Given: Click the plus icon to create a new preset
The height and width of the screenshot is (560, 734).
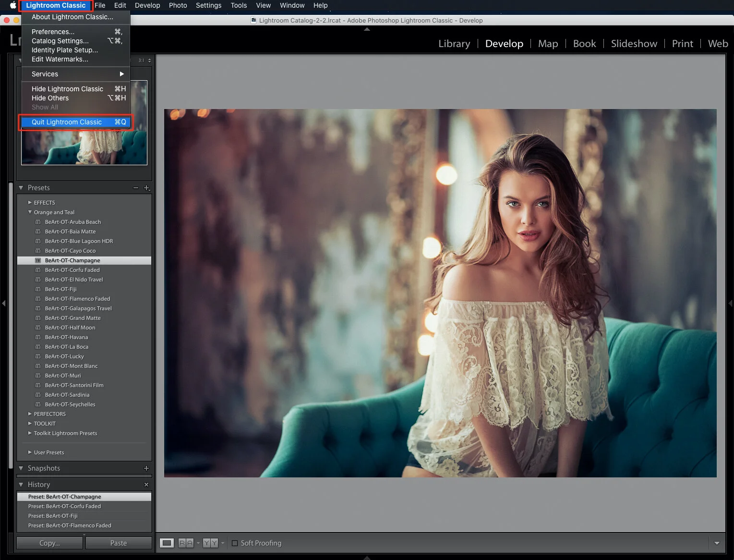Looking at the screenshot, I should tap(147, 188).
